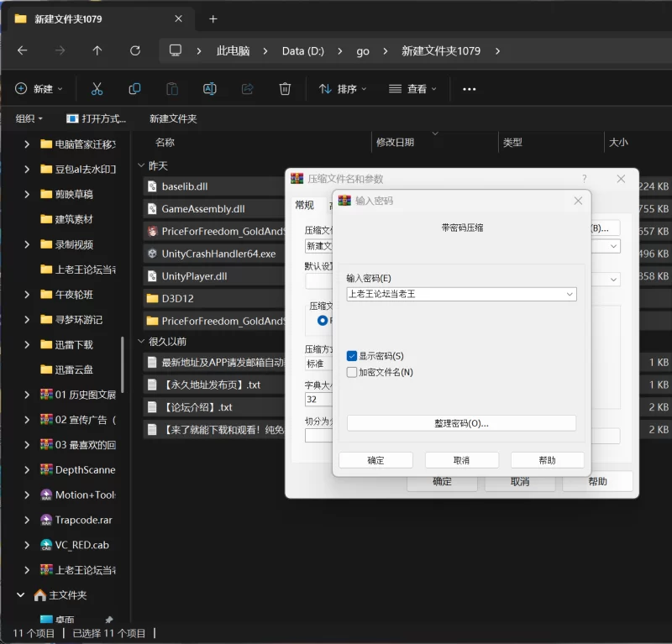Viewport: 672px width, 644px height.
Task: Click the 主文件夹 home icon
Action: 39,595
